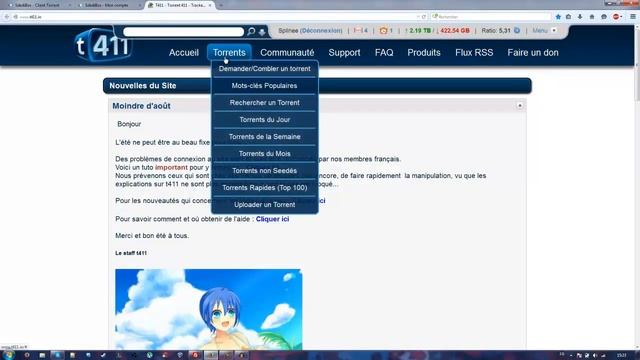Screen dimensions: 640x360
Task: Click the site search input field
Action: coord(183,31)
